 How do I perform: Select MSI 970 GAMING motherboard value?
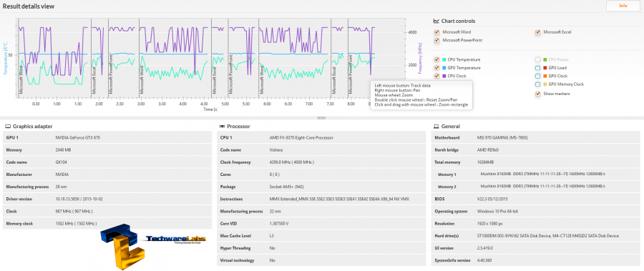pyautogui.click(x=502, y=137)
